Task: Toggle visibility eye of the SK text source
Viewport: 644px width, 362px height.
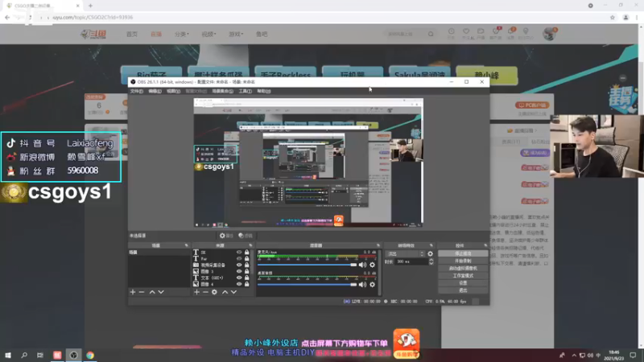Action: point(239,253)
